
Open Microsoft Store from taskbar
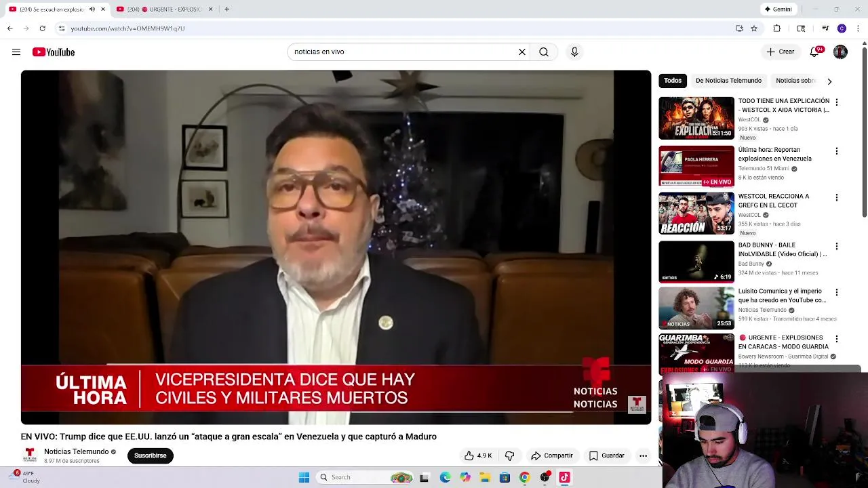click(x=505, y=477)
